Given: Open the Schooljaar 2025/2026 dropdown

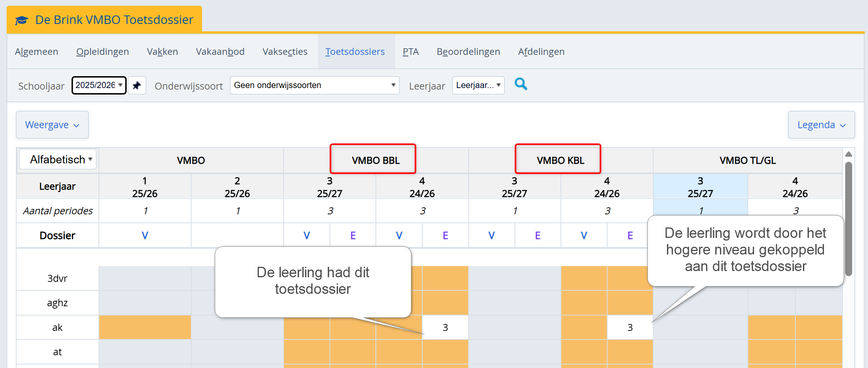Looking at the screenshot, I should coord(99,85).
